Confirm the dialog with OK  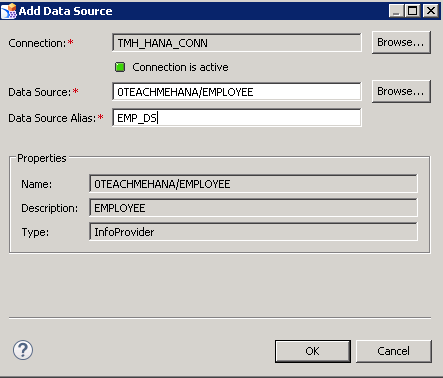tap(313, 351)
